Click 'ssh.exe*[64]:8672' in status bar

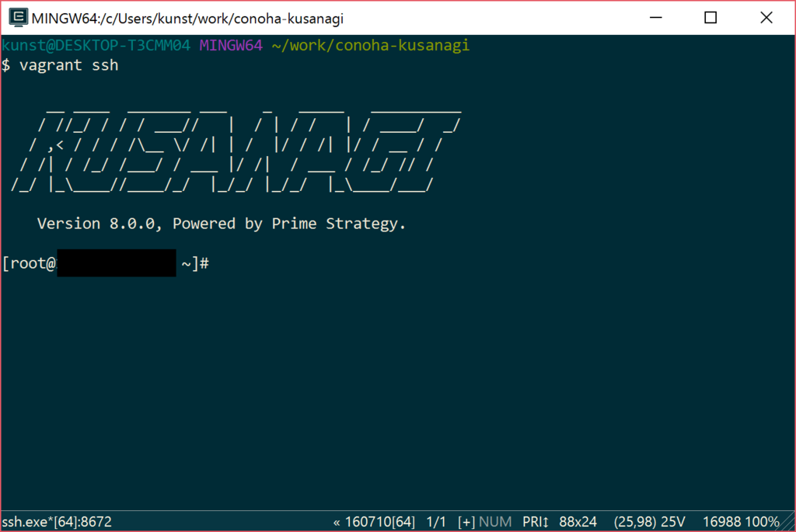click(56, 522)
